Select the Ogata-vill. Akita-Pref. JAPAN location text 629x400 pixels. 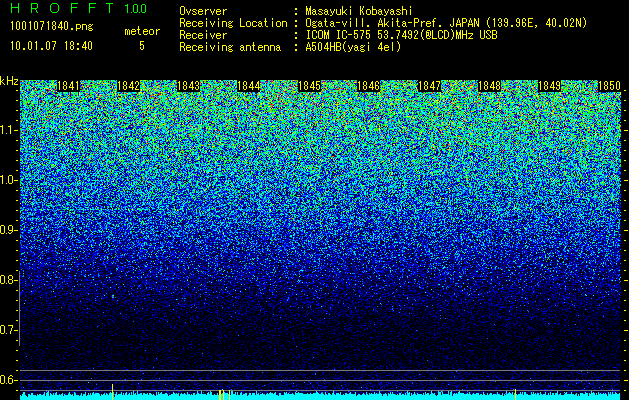pos(446,23)
